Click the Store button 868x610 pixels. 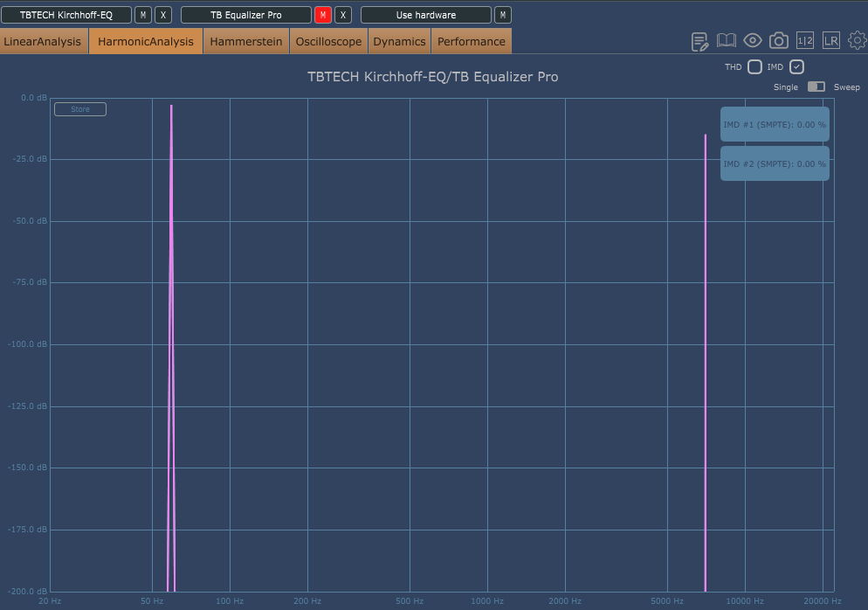(79, 109)
